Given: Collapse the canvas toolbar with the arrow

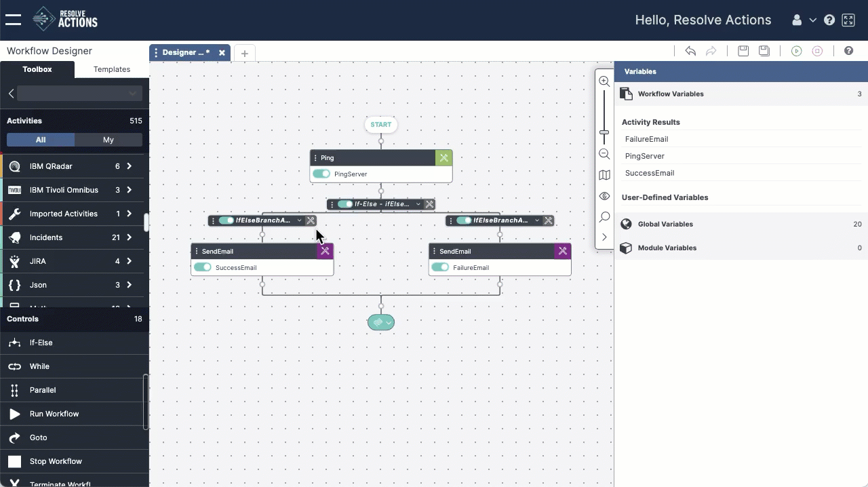Looking at the screenshot, I should click(604, 237).
